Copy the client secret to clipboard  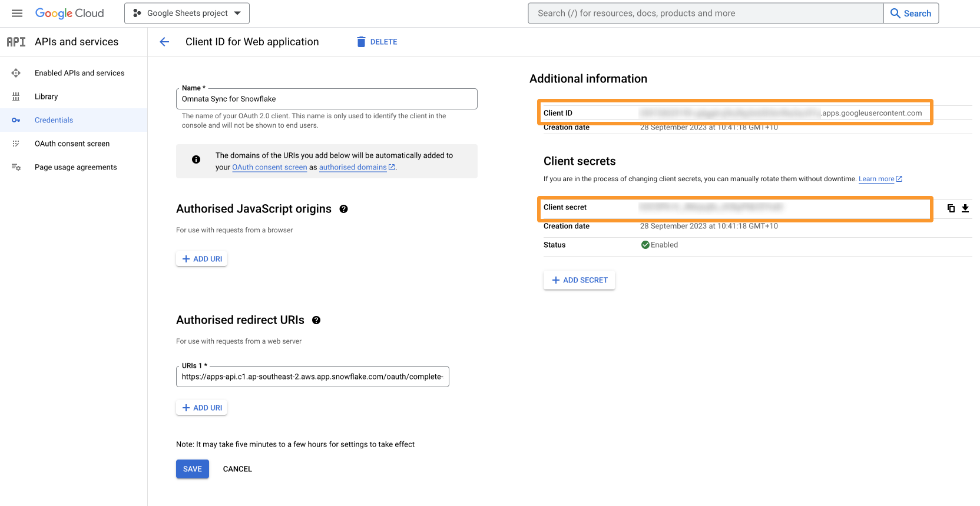pyautogui.click(x=951, y=208)
